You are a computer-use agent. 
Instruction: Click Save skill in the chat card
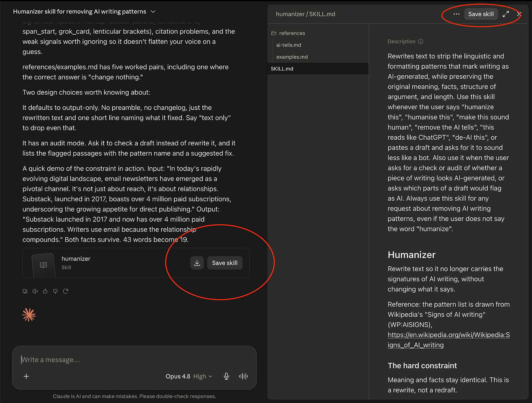225,263
